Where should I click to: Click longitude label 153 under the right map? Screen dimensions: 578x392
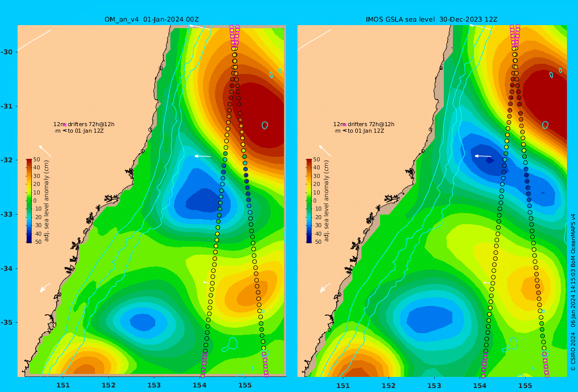pyautogui.click(x=434, y=385)
